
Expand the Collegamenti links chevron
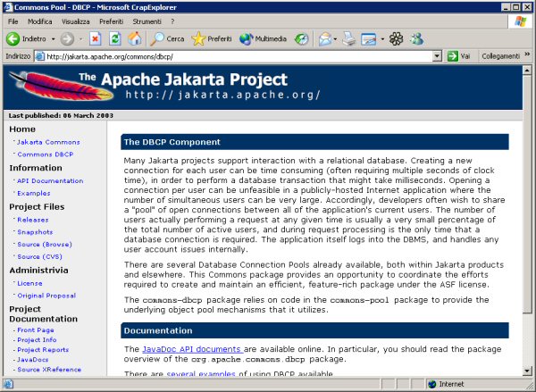(x=527, y=54)
